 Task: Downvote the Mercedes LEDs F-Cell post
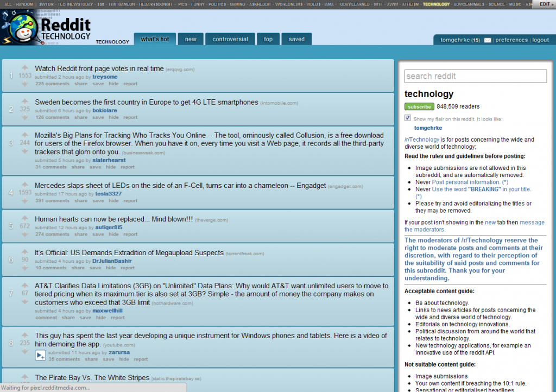pos(24,201)
